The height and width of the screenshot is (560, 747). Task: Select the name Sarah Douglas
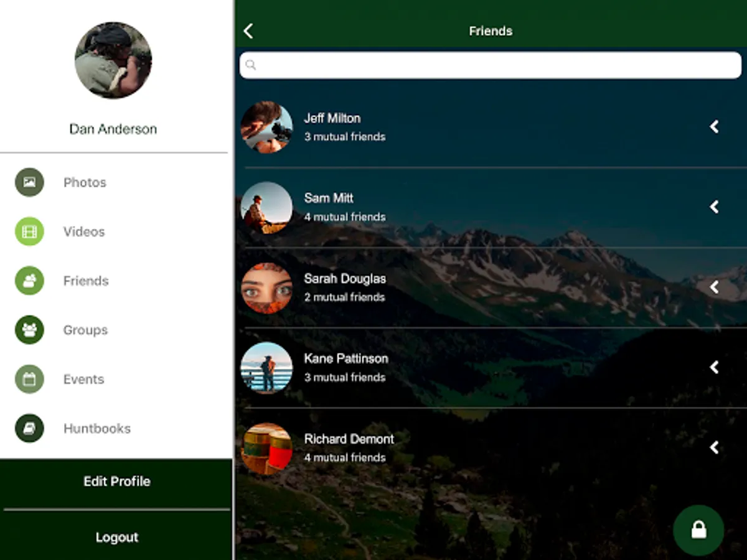point(345,279)
